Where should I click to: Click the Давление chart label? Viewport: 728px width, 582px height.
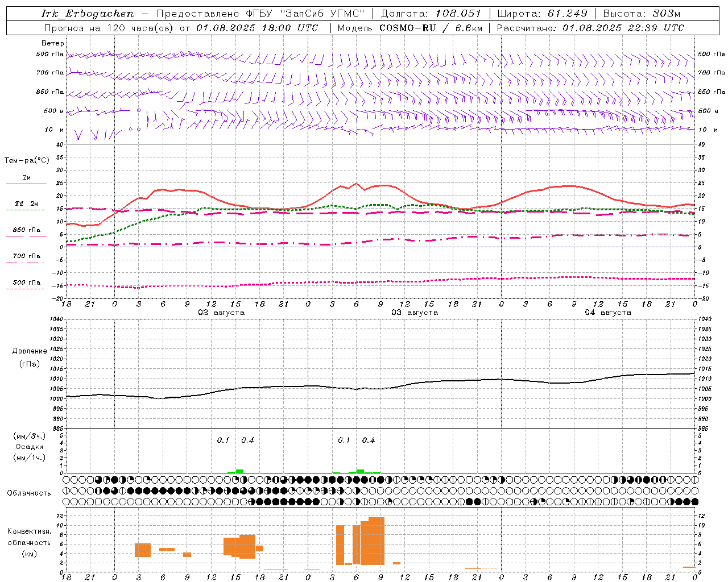coord(30,351)
